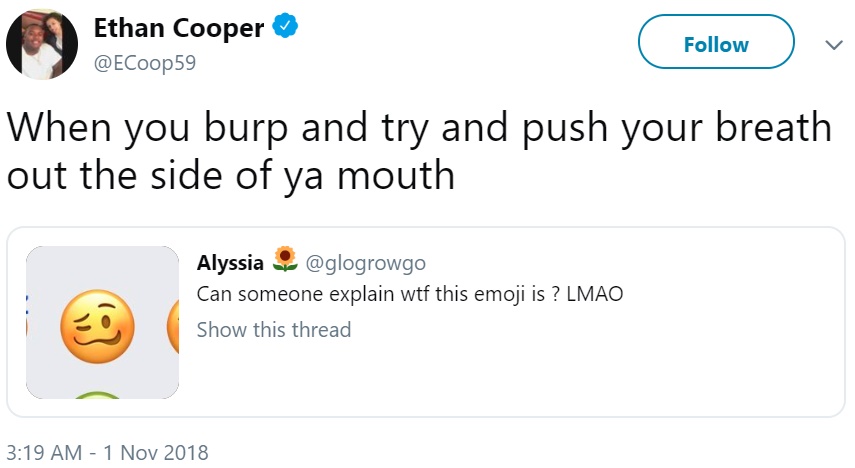This screenshot has height=468, width=855.
Task: Expand the chevron menu next to Follow
Action: click(x=834, y=45)
